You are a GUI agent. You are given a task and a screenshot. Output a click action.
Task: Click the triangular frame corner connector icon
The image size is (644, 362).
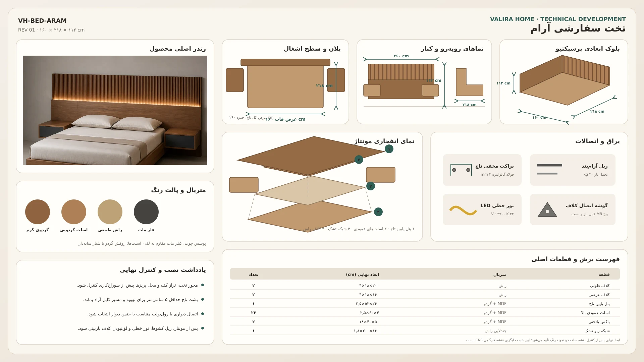pyautogui.click(x=547, y=210)
